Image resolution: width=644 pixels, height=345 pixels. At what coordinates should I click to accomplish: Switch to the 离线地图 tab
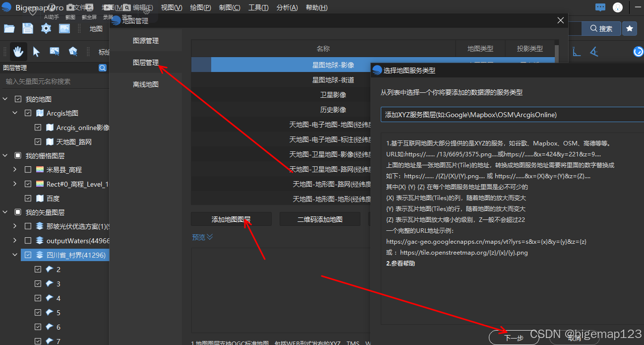[146, 84]
